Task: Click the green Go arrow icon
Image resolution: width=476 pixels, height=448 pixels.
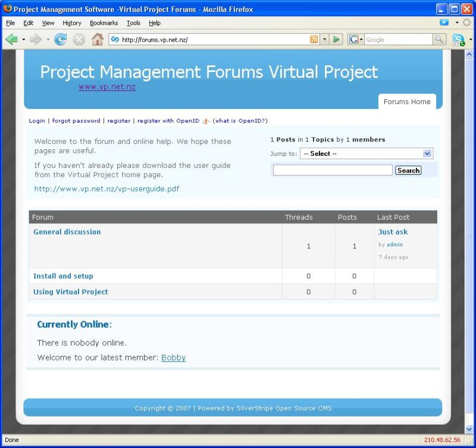Action: pyautogui.click(x=336, y=38)
